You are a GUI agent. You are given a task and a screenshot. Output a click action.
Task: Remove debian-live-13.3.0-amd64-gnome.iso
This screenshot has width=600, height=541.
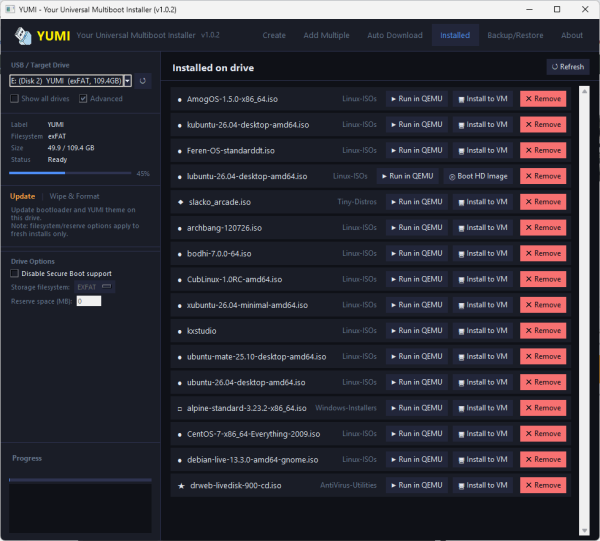[543, 460]
